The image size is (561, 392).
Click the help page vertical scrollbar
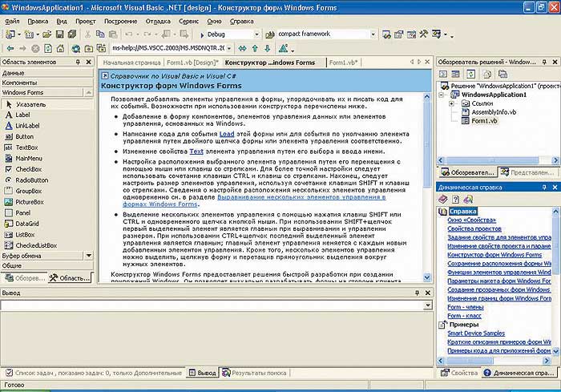427,188
